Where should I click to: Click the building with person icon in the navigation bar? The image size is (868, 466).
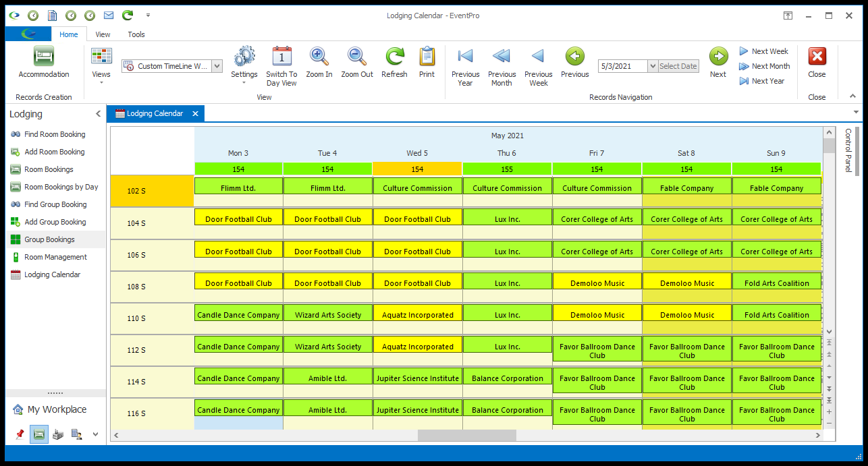(76, 434)
